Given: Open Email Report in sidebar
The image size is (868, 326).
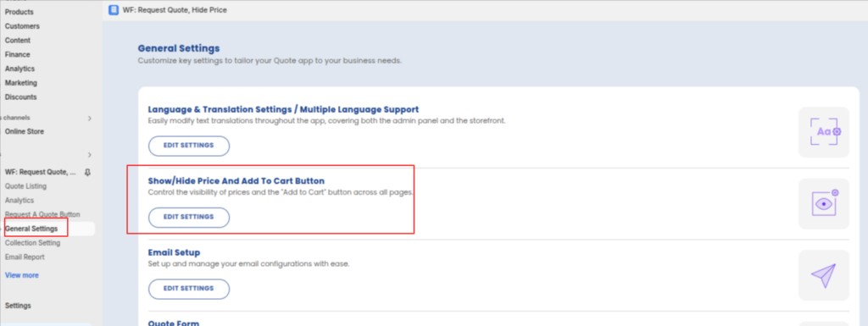Looking at the screenshot, I should click(25, 257).
